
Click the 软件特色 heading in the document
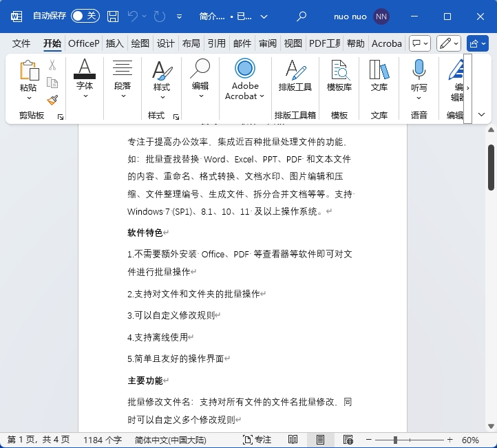[x=145, y=233]
